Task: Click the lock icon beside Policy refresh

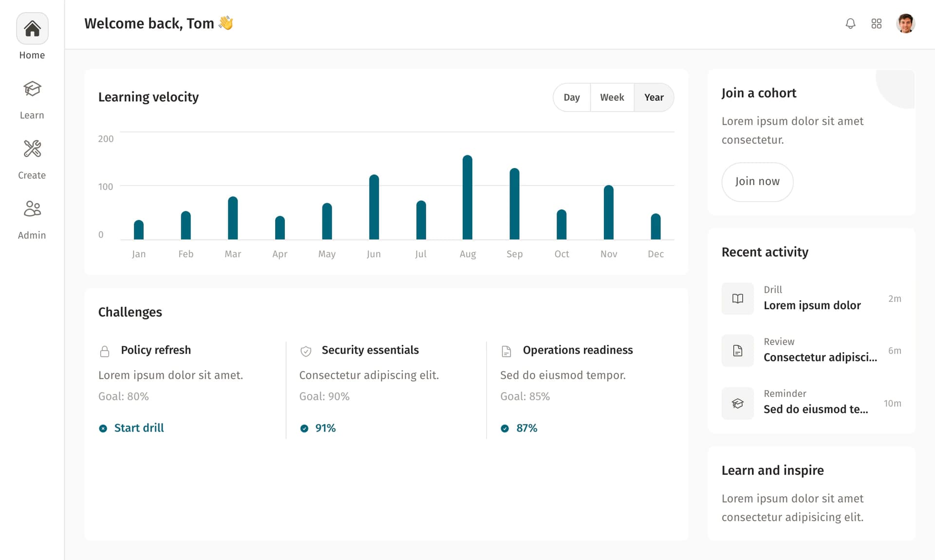Action: click(x=104, y=351)
